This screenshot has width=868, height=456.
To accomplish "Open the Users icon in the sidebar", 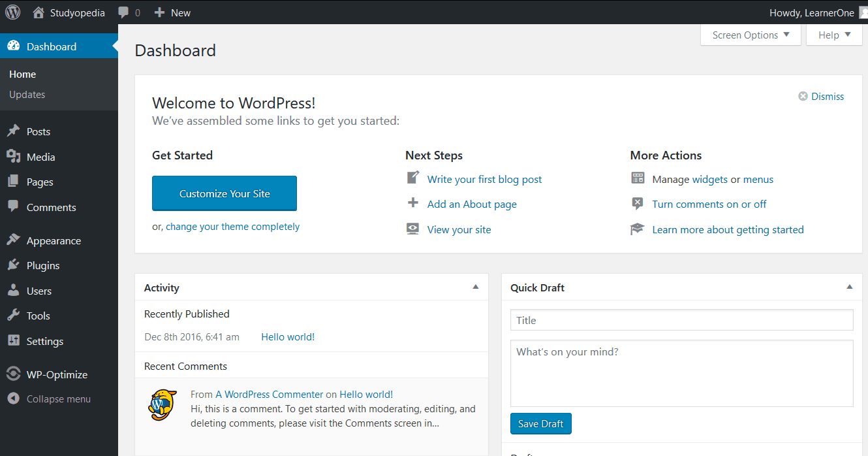I will pos(15,290).
